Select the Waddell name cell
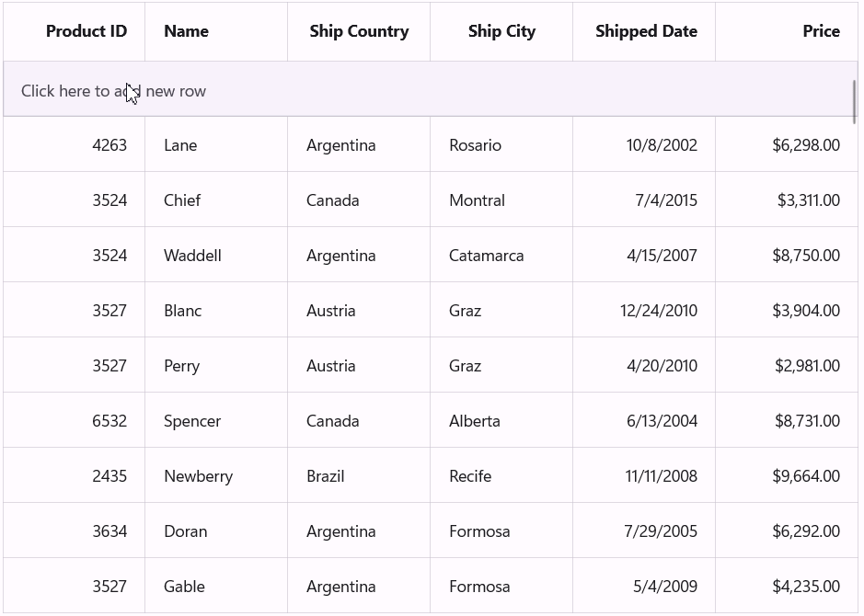The image size is (864, 616). coord(192,256)
